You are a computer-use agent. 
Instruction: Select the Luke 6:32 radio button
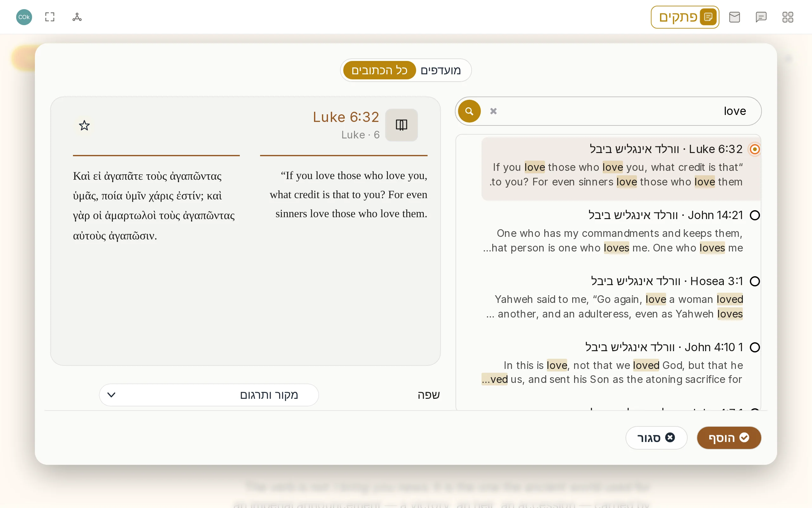point(755,149)
